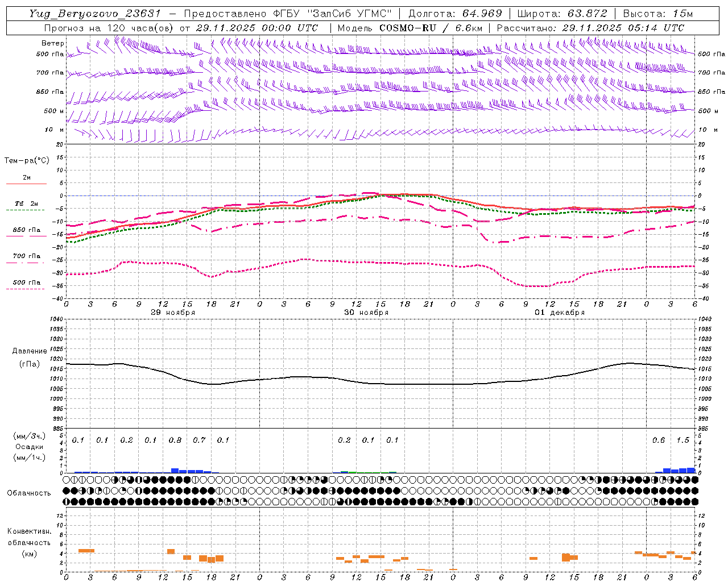This screenshot has height=582, width=728.
Task: Select the 'Предоставлено ФГБУ "ЗапСиб УГМС"' provider text
Action: pos(288,14)
